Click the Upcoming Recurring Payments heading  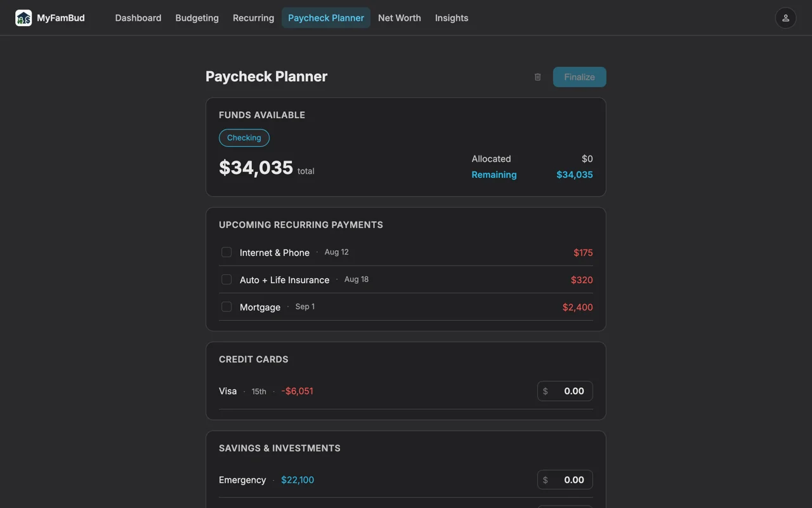[301, 225]
